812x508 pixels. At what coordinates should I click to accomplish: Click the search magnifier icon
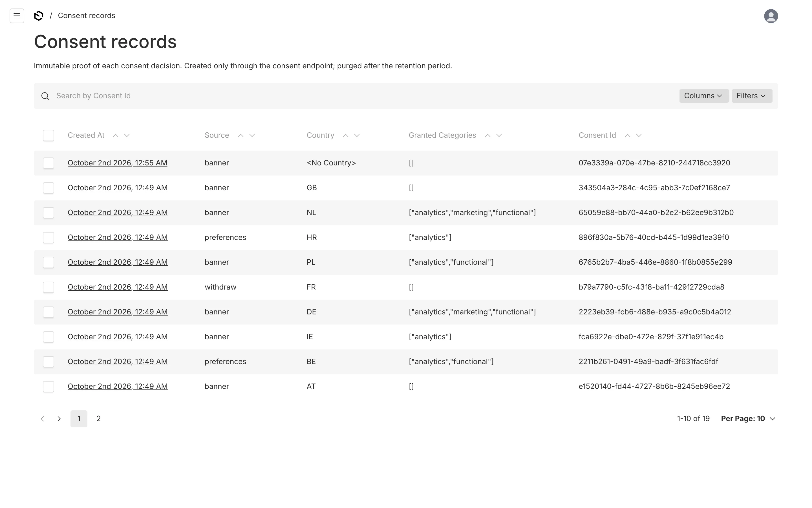coord(45,96)
